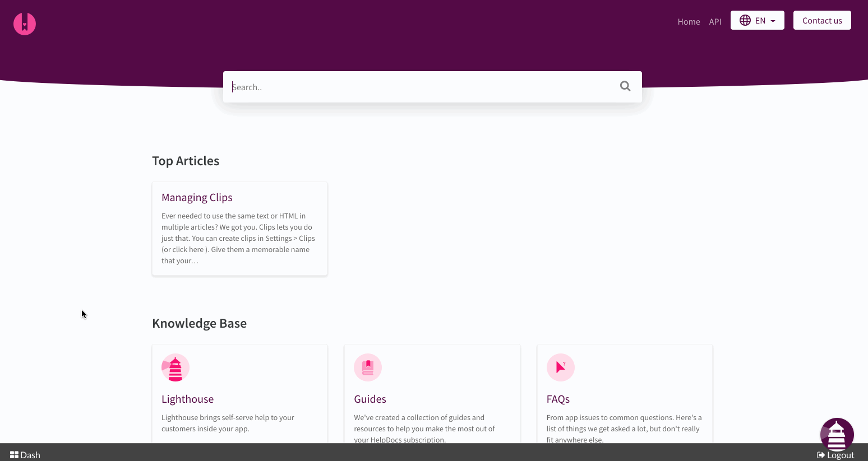Click the Top Articles heading
868x461 pixels.
[x=186, y=161]
